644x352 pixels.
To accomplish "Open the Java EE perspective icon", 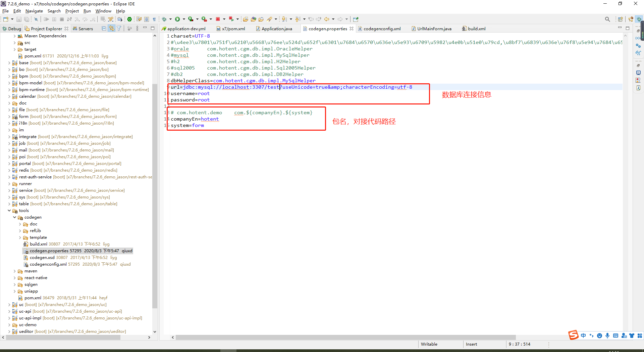I will coord(631,19).
